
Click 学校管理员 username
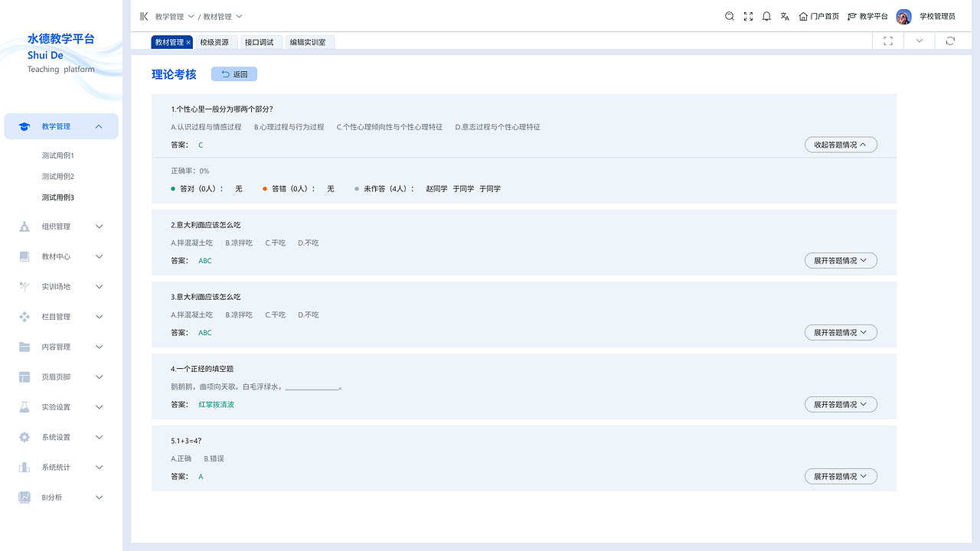(x=937, y=16)
